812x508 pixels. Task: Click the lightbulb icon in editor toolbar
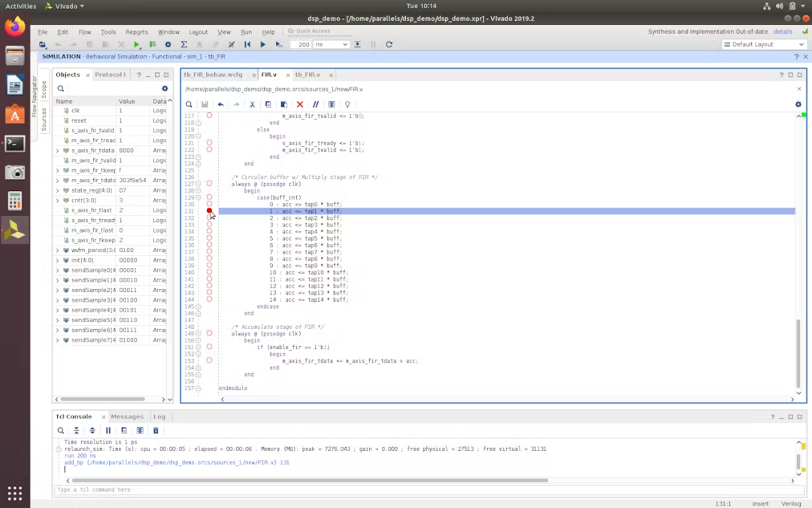pos(347,105)
